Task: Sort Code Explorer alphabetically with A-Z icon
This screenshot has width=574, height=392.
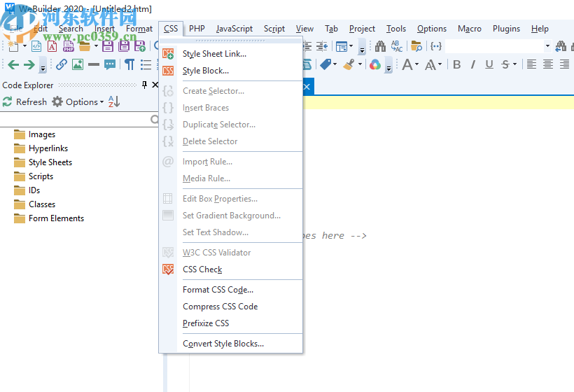Action: 114,101
